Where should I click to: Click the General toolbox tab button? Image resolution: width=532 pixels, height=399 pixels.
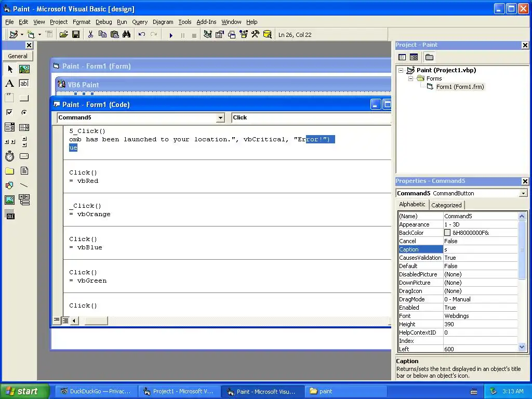coord(18,56)
